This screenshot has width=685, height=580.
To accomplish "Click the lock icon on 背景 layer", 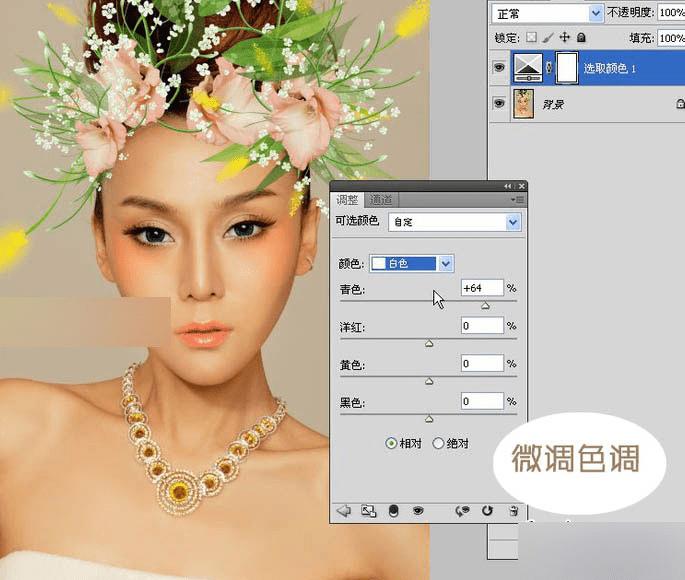I will 680,104.
